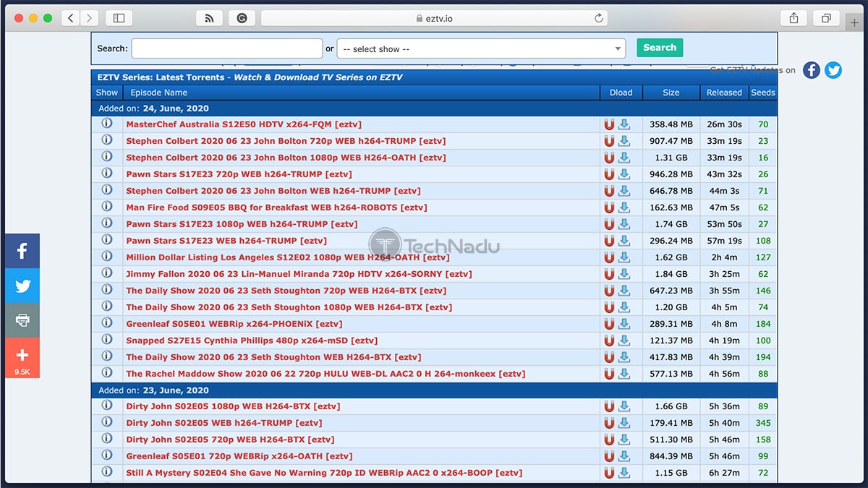Focus the Search text field
This screenshot has width=868, height=488.
pyautogui.click(x=227, y=48)
